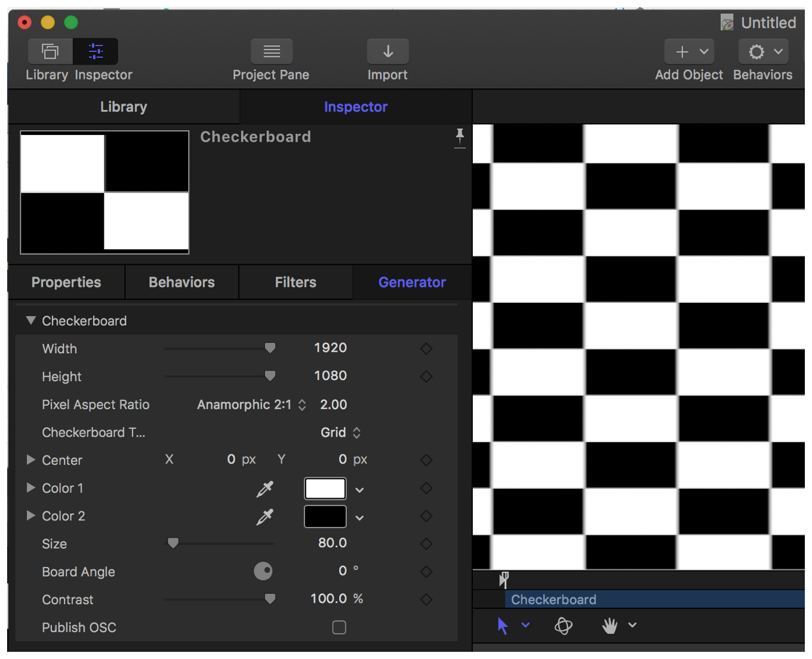Screen dimensions: 812x659
Task: Select the 3D Transform orbit tool
Action: [563, 626]
